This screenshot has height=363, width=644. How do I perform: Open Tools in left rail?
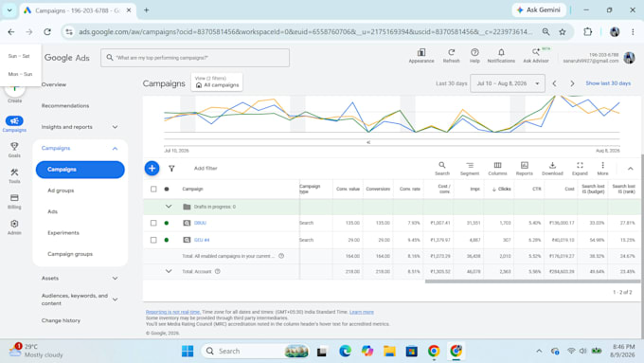pos(14,175)
